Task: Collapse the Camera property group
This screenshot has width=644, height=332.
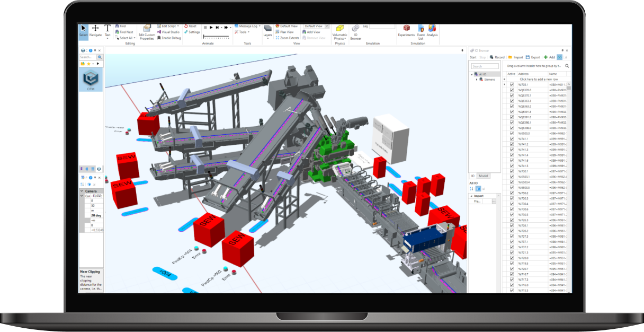Action: pos(82,190)
